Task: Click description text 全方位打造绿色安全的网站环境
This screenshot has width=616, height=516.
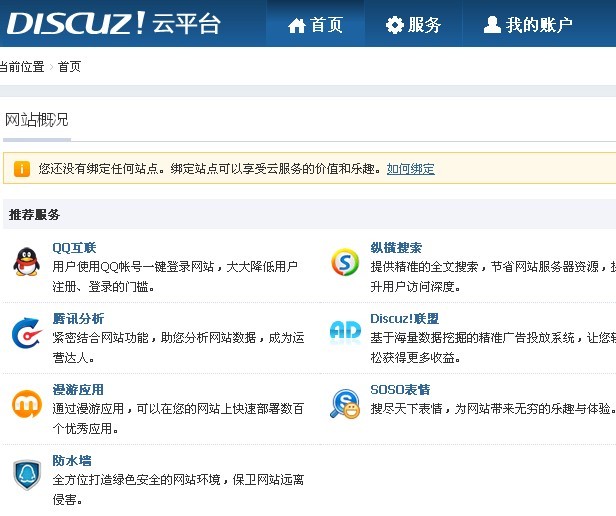Action: [136, 480]
